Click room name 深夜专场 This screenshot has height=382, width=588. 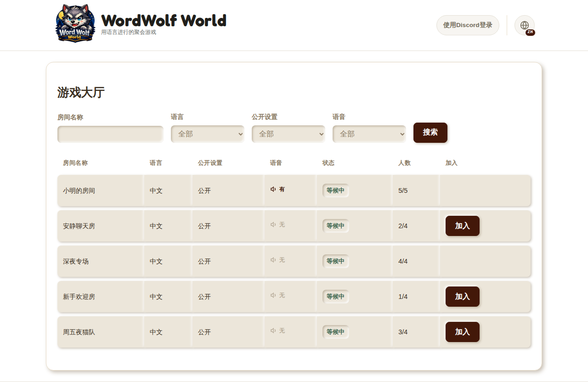point(76,261)
